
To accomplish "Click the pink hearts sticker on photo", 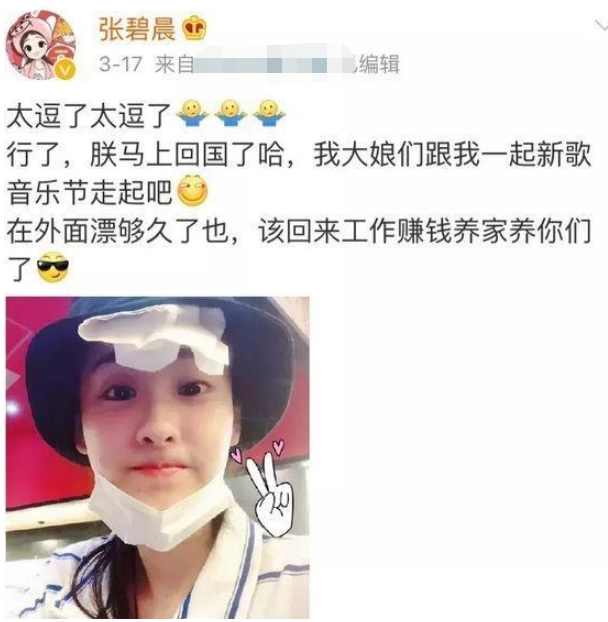I will [259, 449].
